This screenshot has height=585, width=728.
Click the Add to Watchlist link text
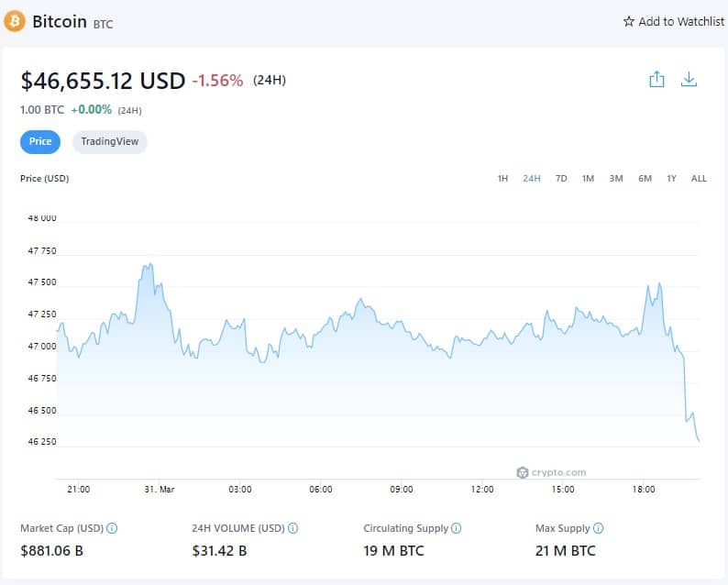point(681,21)
